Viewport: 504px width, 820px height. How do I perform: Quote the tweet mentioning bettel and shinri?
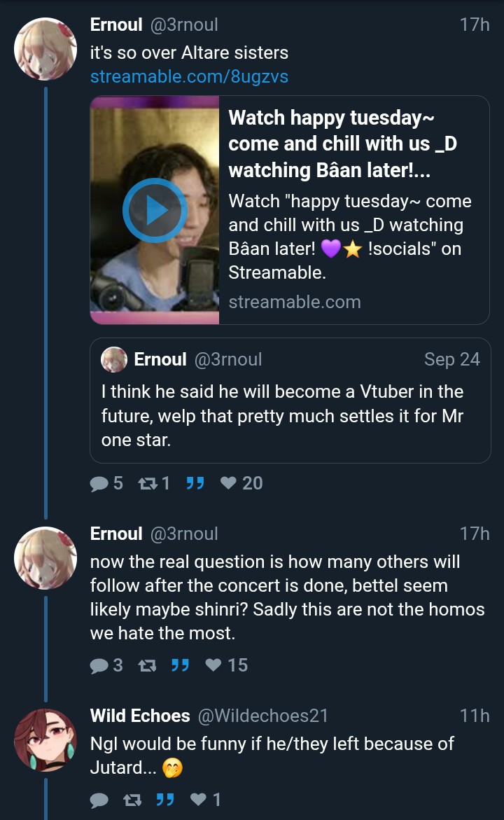click(181, 665)
